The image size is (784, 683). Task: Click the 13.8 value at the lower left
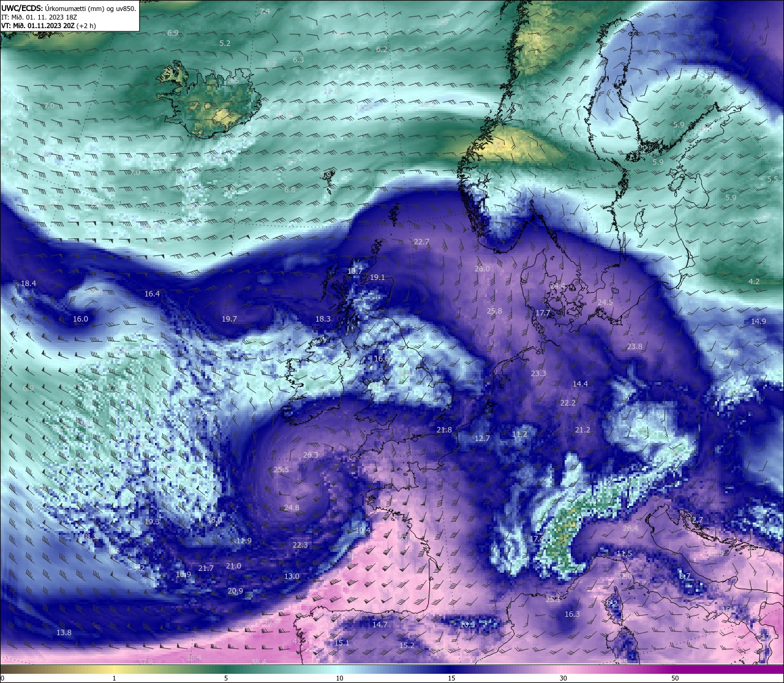tap(64, 633)
